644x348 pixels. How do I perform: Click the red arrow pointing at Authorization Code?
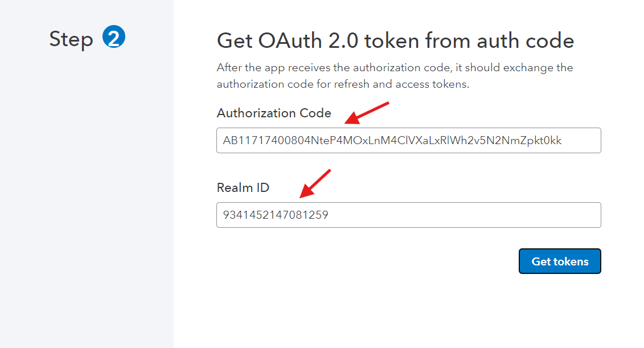pyautogui.click(x=366, y=113)
